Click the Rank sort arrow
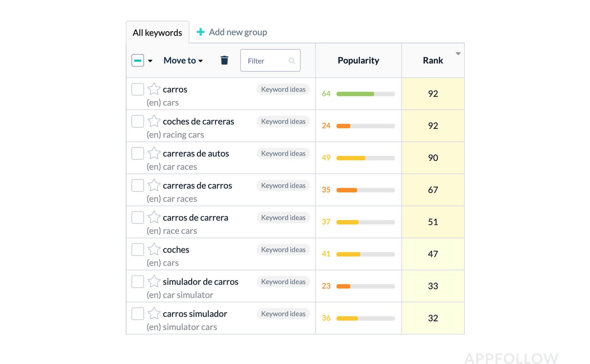 (x=458, y=54)
